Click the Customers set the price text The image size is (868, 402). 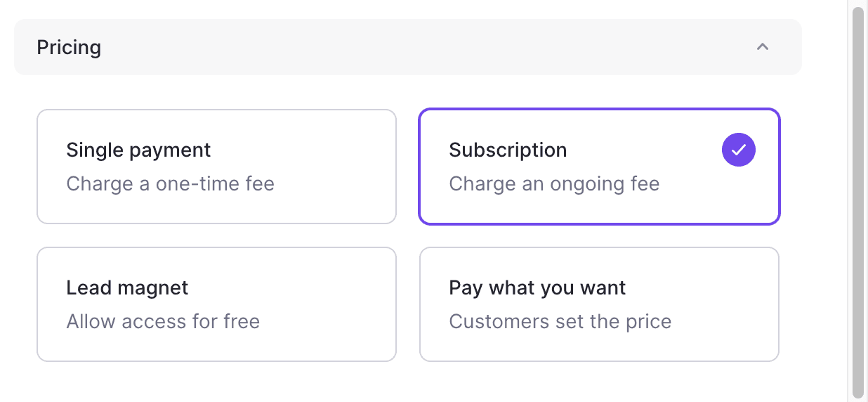[560, 322]
